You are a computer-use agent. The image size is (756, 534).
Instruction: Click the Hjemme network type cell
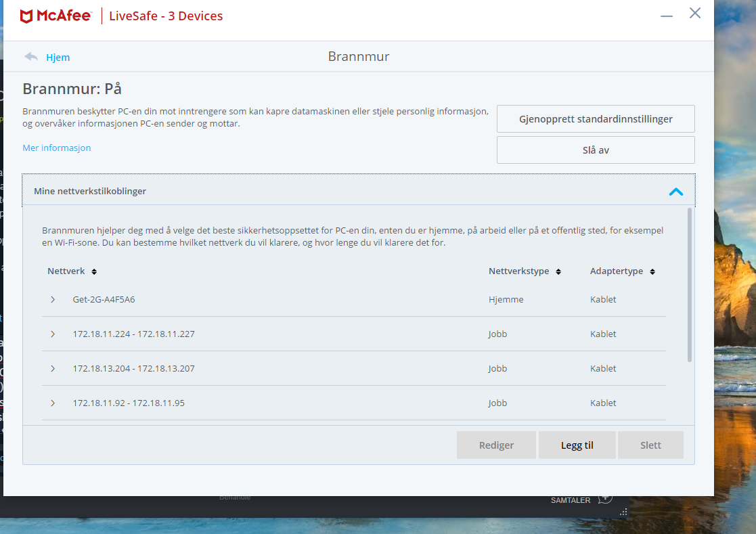pyautogui.click(x=506, y=300)
